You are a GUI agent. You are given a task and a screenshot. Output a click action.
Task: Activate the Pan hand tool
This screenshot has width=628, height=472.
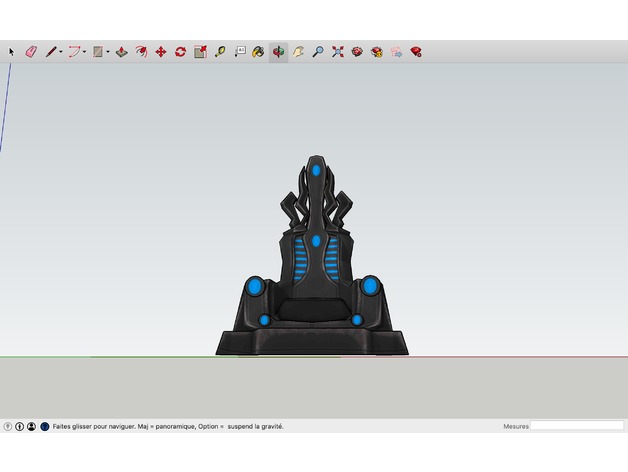(298, 52)
